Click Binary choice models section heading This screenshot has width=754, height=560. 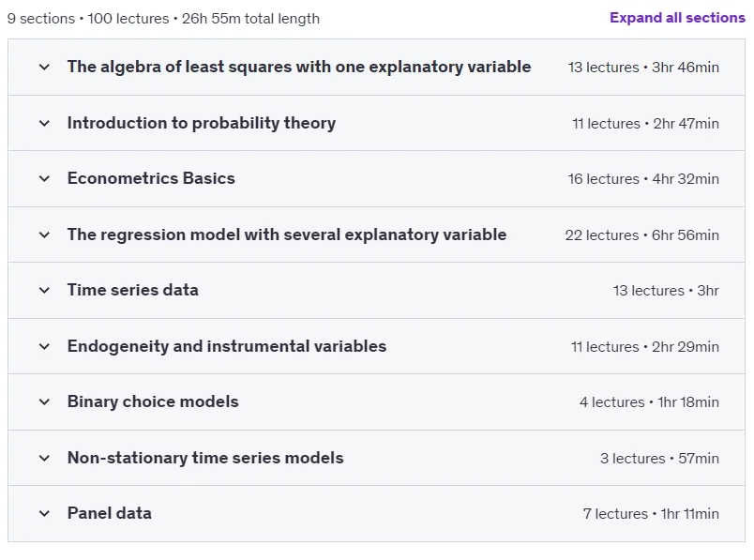click(153, 401)
